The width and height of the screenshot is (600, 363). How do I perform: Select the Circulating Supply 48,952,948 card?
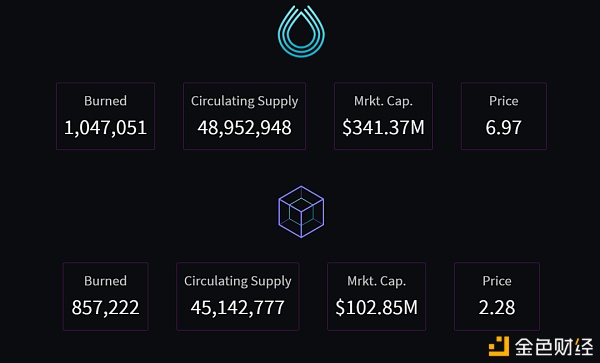[x=245, y=116]
